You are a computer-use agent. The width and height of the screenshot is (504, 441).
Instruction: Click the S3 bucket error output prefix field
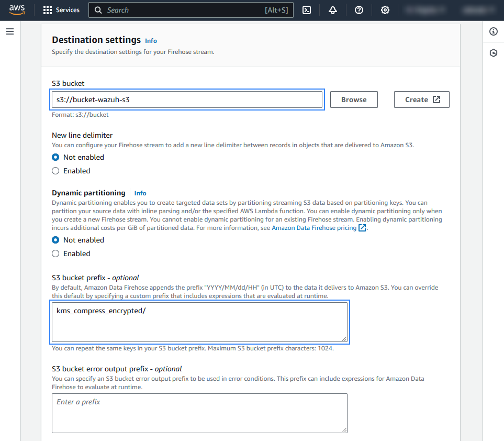click(199, 413)
